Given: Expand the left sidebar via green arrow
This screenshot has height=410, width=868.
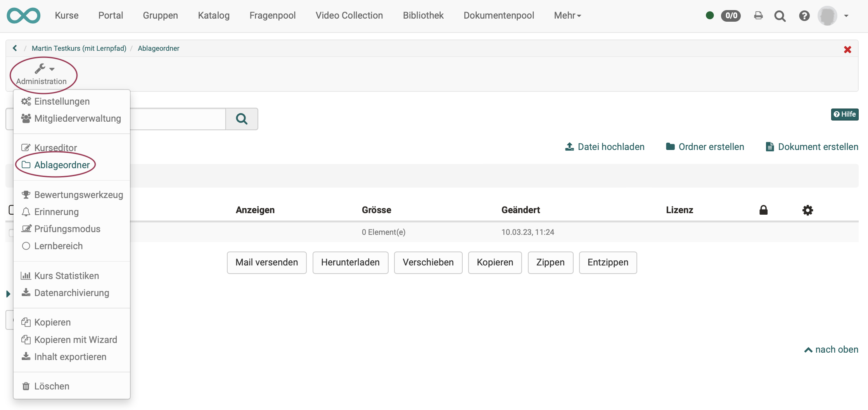Looking at the screenshot, I should coord(9,293).
